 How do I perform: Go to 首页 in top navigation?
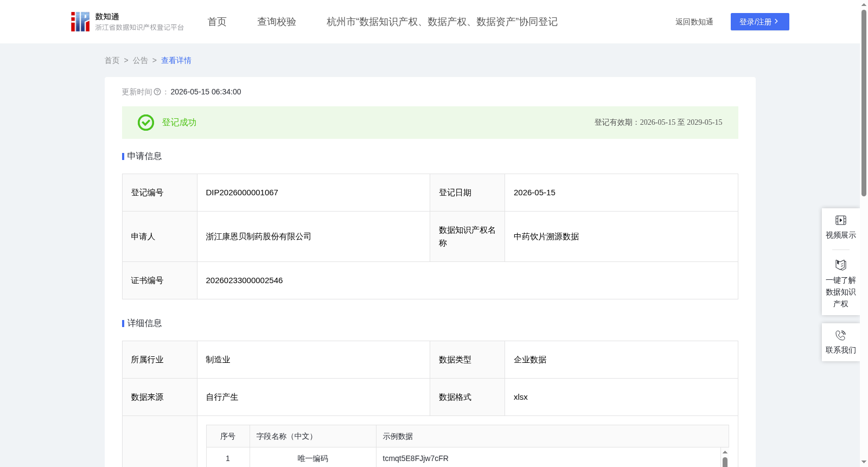217,22
